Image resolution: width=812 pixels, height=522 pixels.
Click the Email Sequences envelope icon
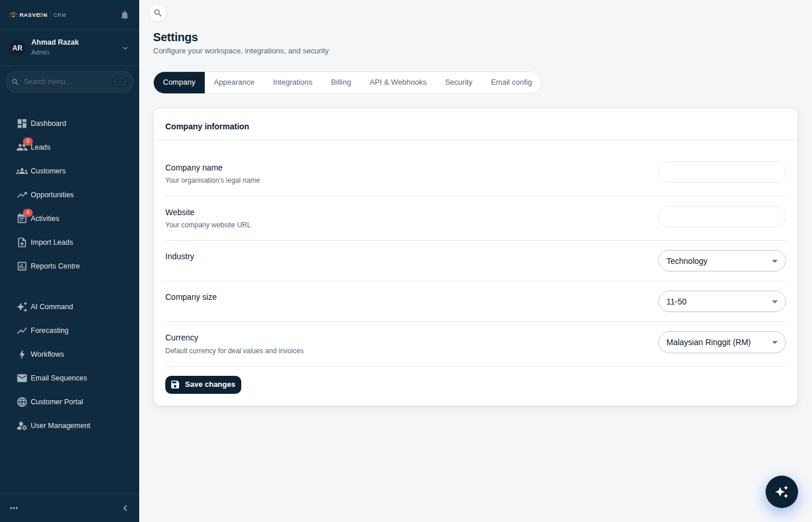coord(22,378)
